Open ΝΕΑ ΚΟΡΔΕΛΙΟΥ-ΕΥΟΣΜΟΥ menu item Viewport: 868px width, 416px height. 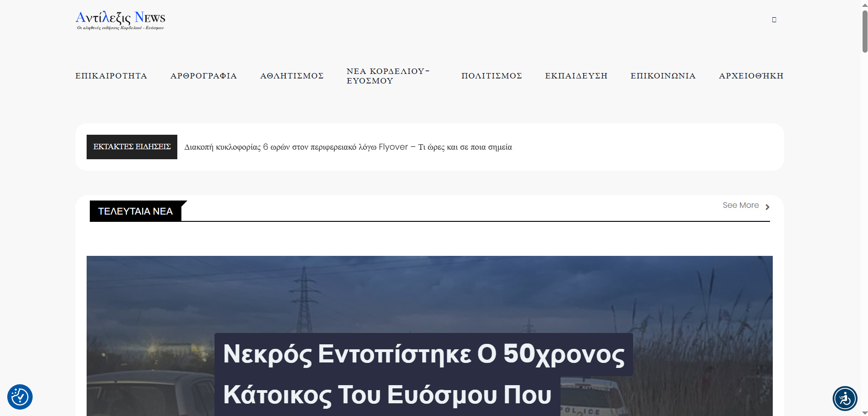click(x=388, y=76)
